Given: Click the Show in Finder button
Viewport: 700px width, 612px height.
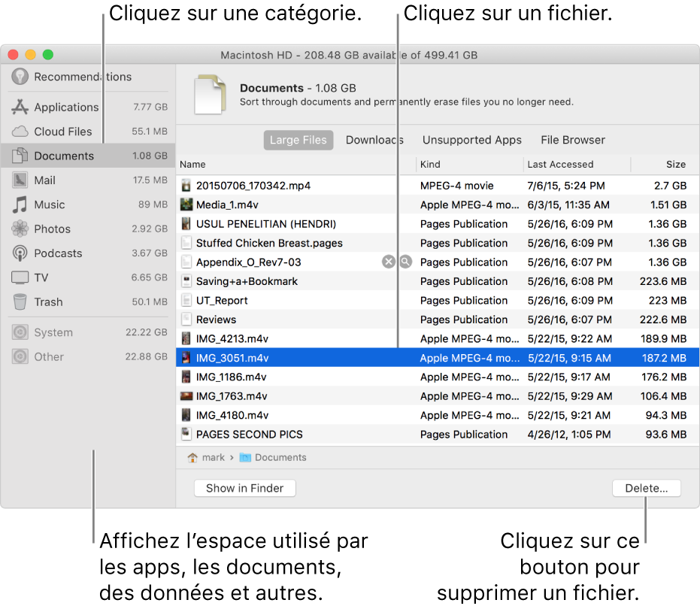Looking at the screenshot, I should [244, 489].
